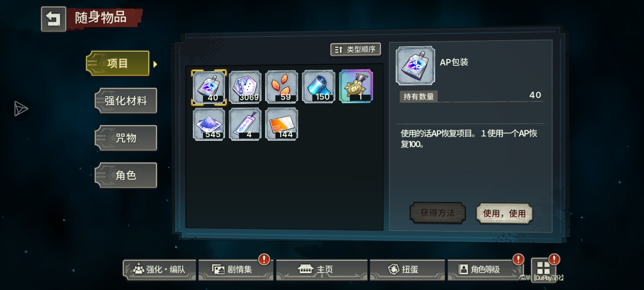
Task: Go to 主页 in bottom navigation
Action: (322, 269)
